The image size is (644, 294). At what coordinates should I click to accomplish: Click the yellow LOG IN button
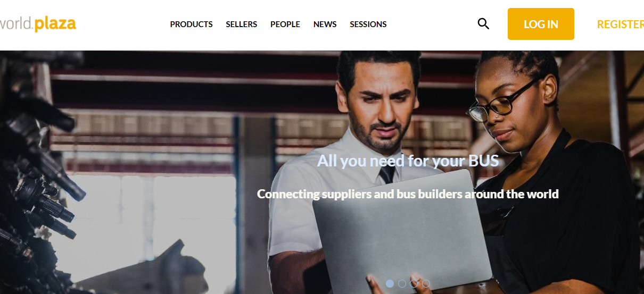pyautogui.click(x=541, y=24)
